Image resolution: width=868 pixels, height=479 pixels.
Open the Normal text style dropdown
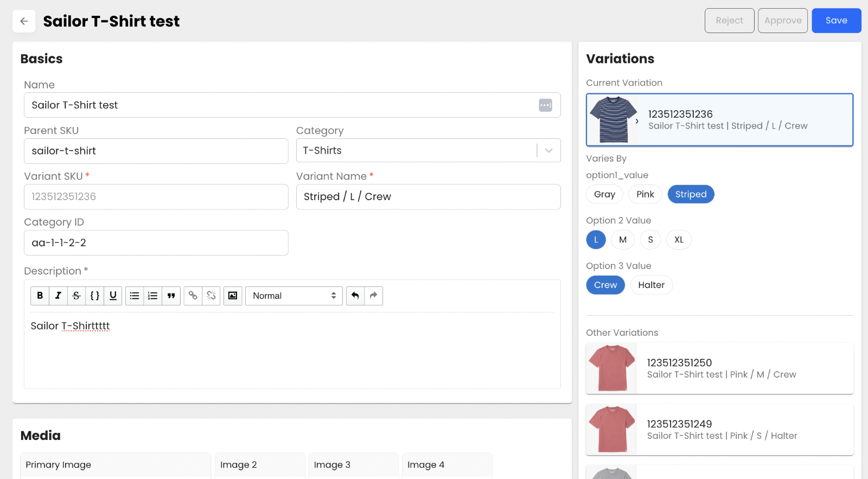[x=293, y=296]
